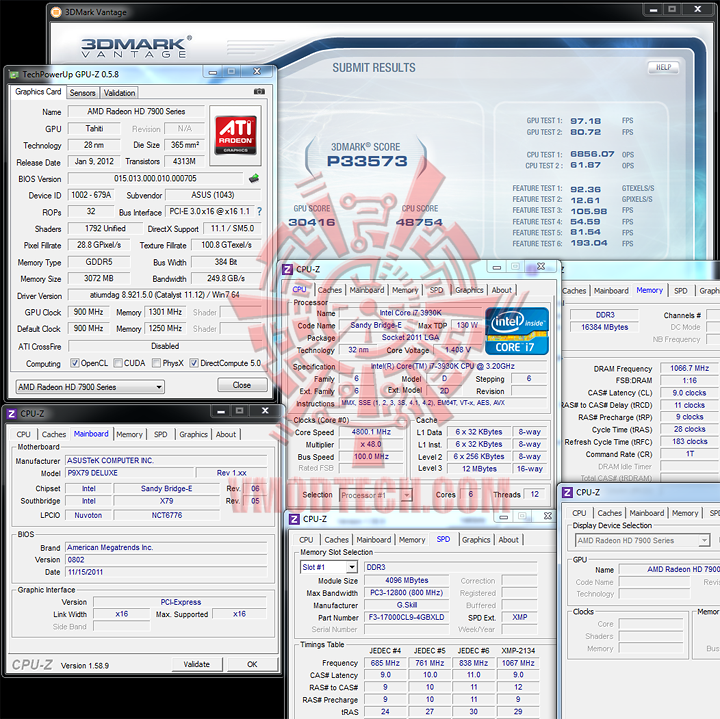The image size is (720, 719).
Task: Click the Close button in GPU-Z
Action: pyautogui.click(x=242, y=385)
